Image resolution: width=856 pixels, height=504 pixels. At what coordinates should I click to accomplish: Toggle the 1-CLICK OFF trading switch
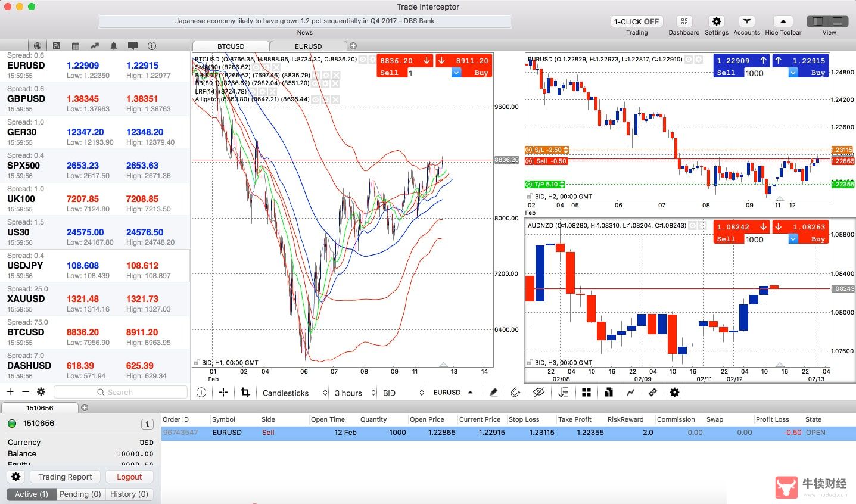636,21
